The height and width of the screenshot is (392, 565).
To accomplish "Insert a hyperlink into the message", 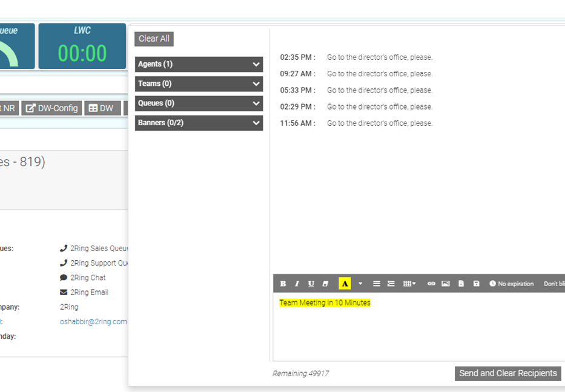I will click(431, 284).
